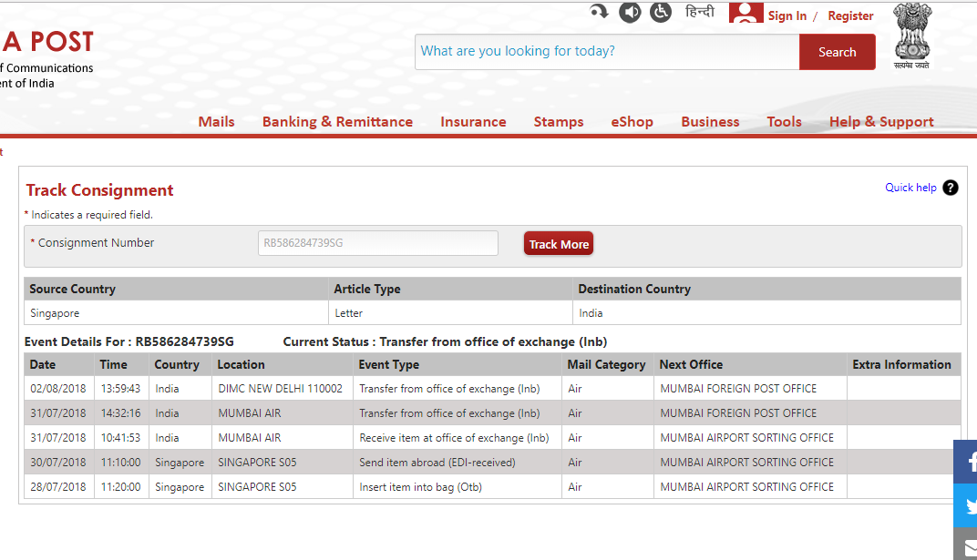Click the Track More button
Screen dimensions: 977x560
[559, 244]
